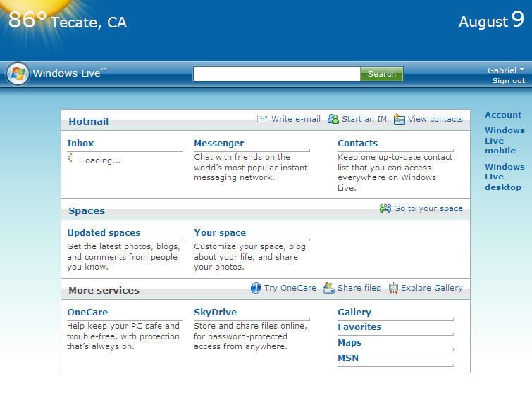Click the Share files icon

pos(329,288)
